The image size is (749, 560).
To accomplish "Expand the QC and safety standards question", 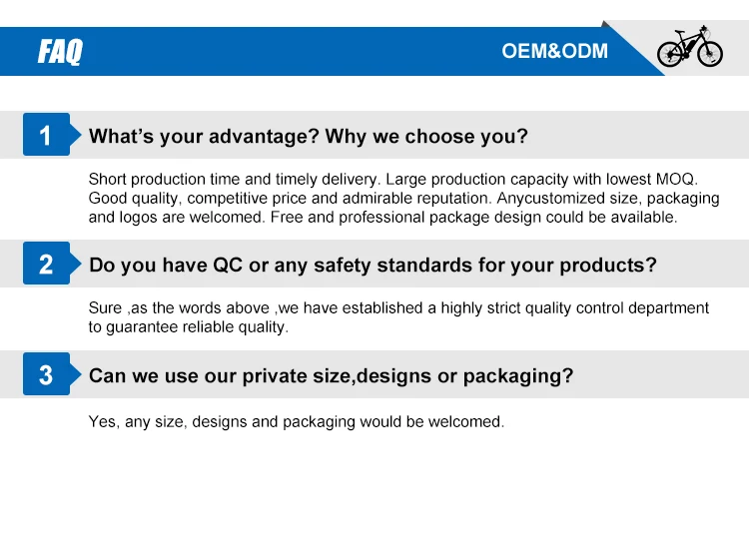I will pyautogui.click(x=373, y=265).
